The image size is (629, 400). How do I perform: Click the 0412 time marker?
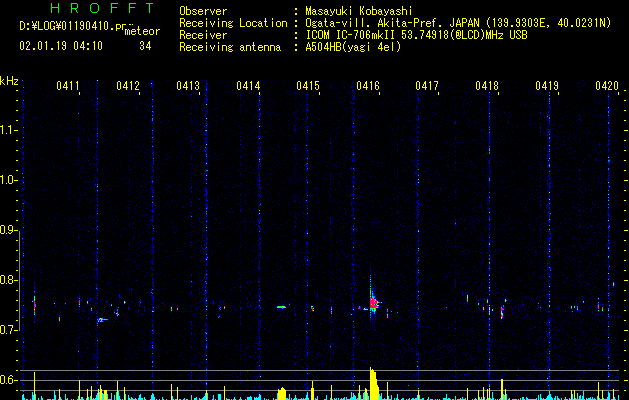(128, 85)
